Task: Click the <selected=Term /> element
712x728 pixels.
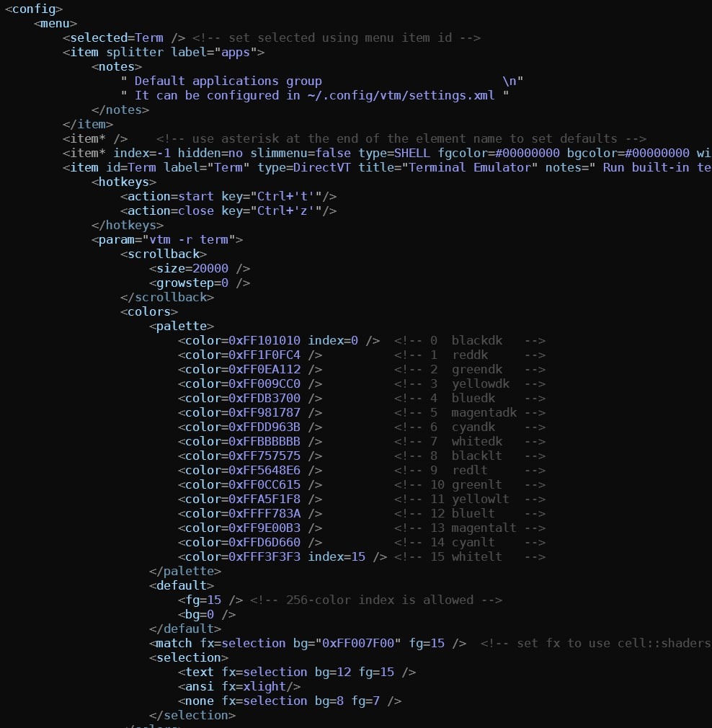Action: click(x=124, y=37)
